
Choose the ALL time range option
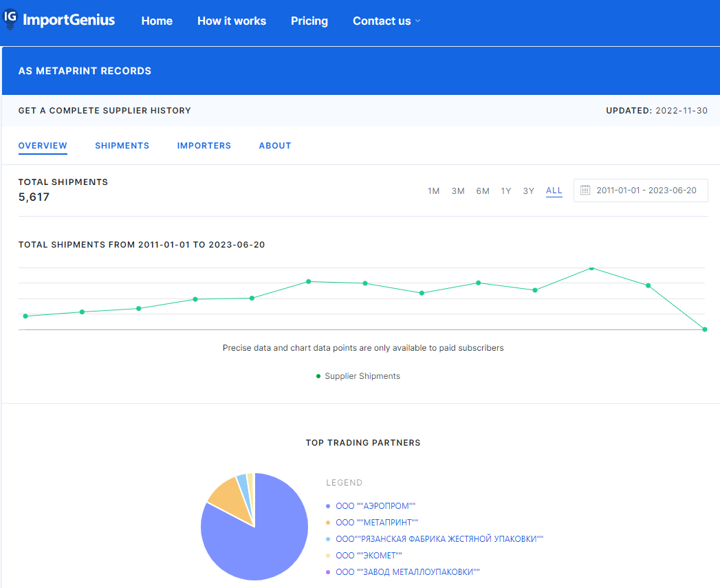[554, 190]
